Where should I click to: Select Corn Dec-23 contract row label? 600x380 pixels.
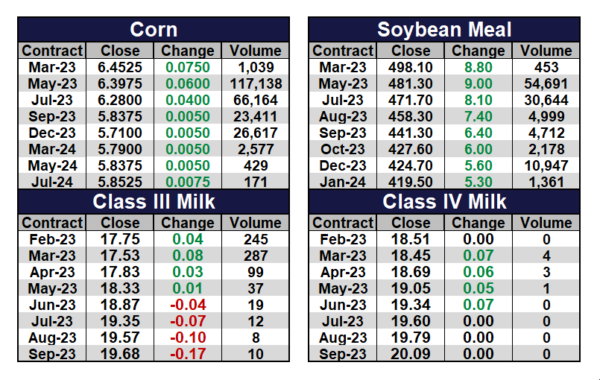click(x=52, y=133)
